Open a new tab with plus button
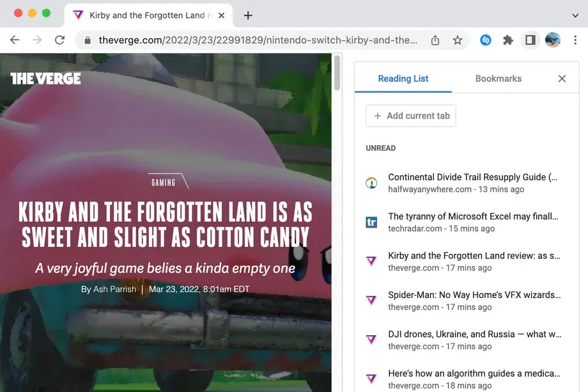Screen dimensions: 588x392 (248, 15)
